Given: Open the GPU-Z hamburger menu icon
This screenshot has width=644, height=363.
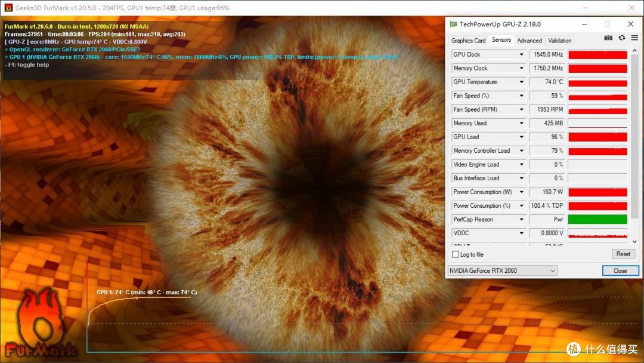Looking at the screenshot, I should point(634,38).
